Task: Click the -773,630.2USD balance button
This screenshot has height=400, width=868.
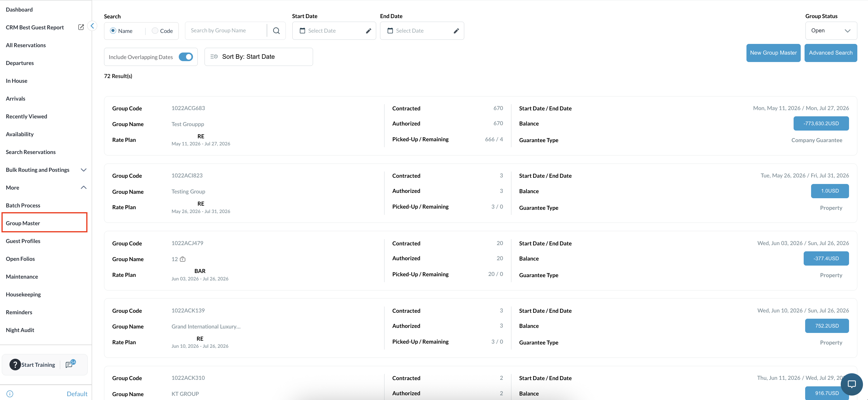Action: (x=821, y=123)
